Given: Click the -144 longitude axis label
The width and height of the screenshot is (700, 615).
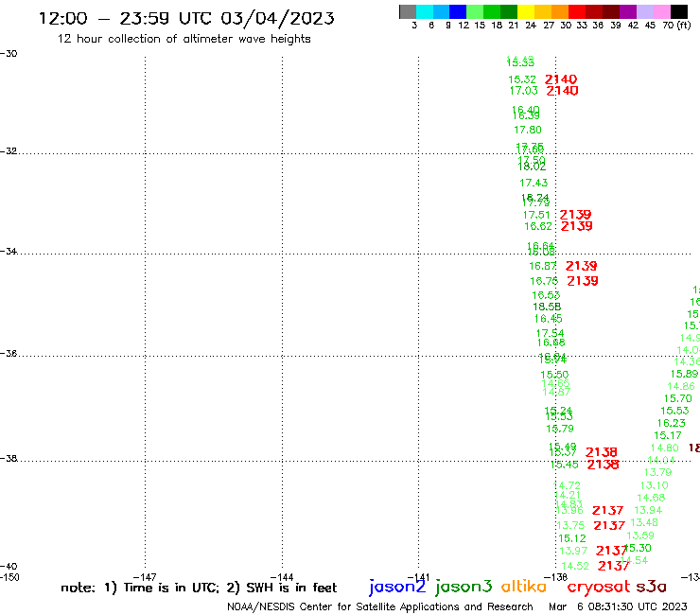Looking at the screenshot, I should [282, 577].
